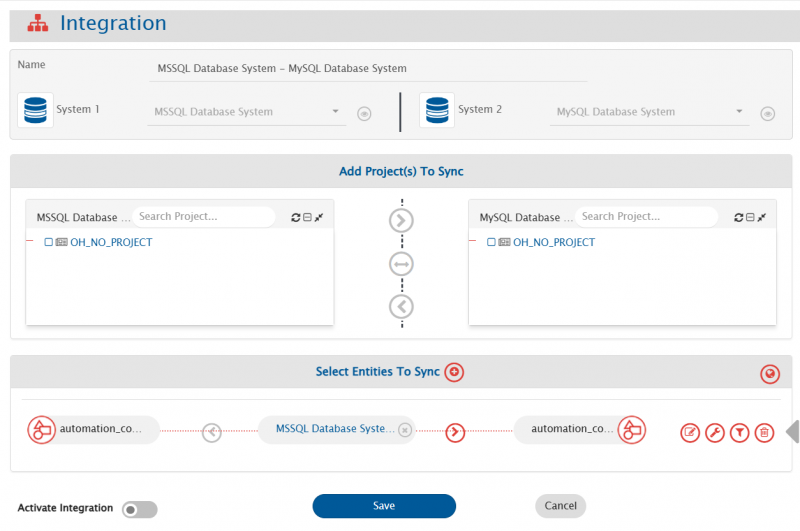Image resolution: width=800 pixels, height=531 pixels.
Task: Click bidirectional sync arrow between project panels
Action: point(401,264)
